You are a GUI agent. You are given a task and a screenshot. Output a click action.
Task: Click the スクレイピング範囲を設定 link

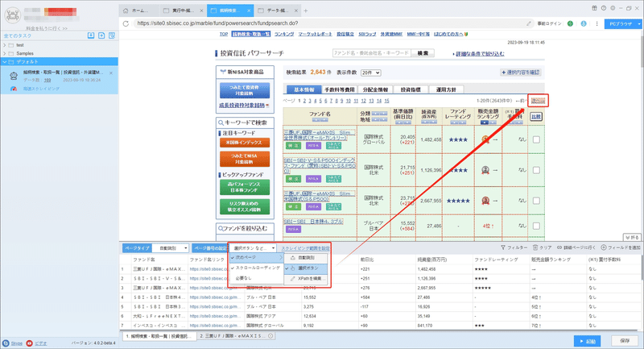305,248
